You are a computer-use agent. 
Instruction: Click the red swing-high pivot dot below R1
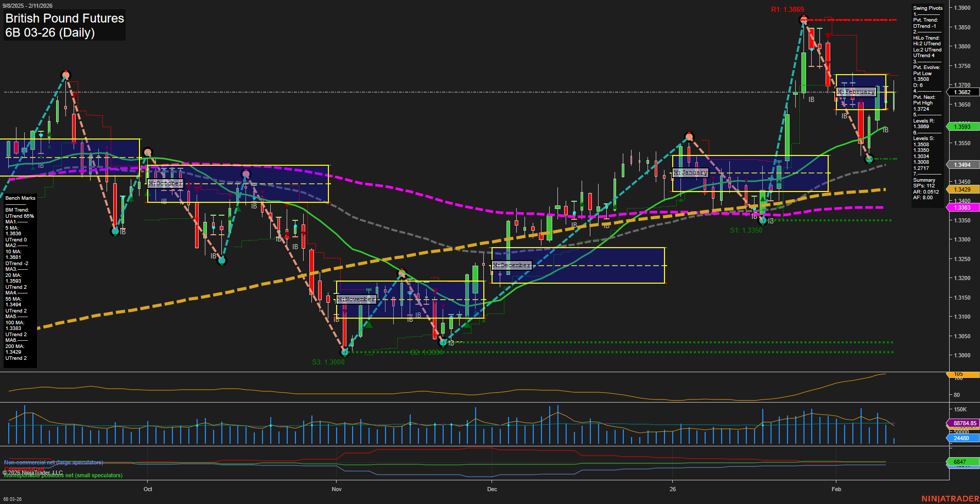[803, 20]
